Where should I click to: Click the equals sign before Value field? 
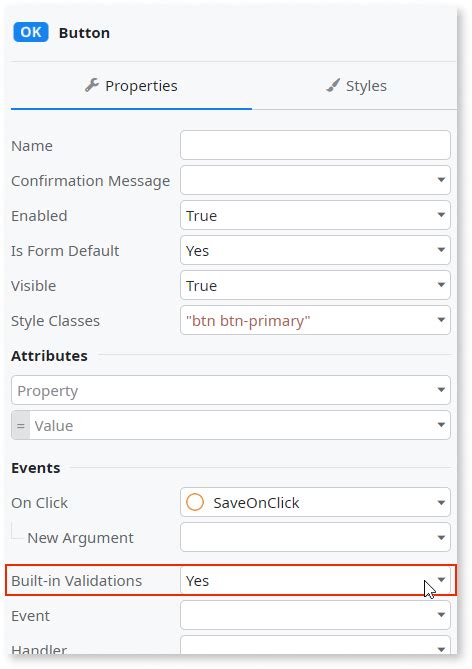20,425
